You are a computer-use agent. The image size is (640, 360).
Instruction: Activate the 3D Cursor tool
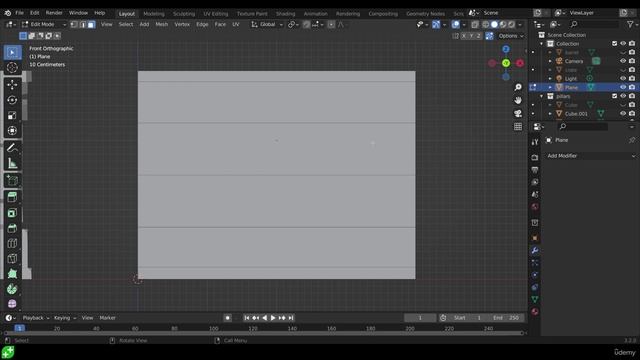12,67
